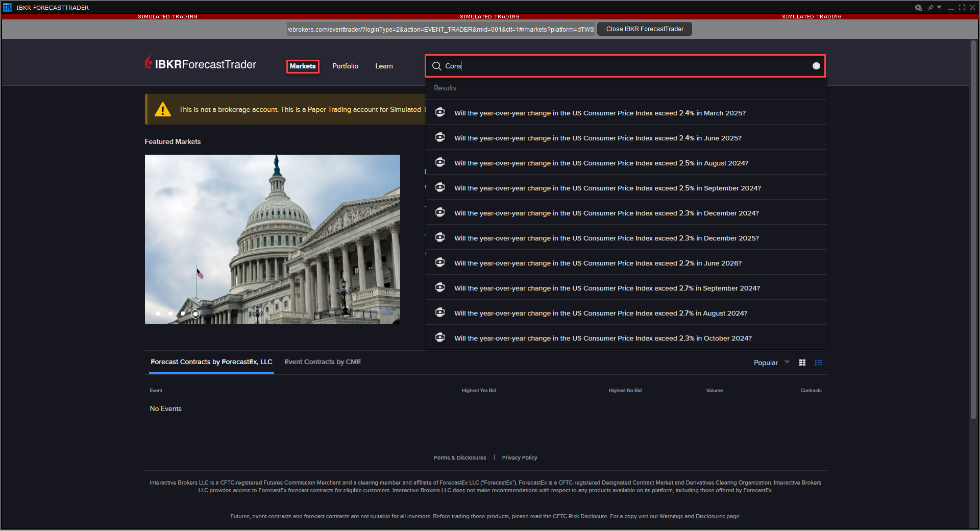Image resolution: width=980 pixels, height=531 pixels.
Task: Click the contract icon beside the 2.7% August 2024 result
Action: coord(440,312)
